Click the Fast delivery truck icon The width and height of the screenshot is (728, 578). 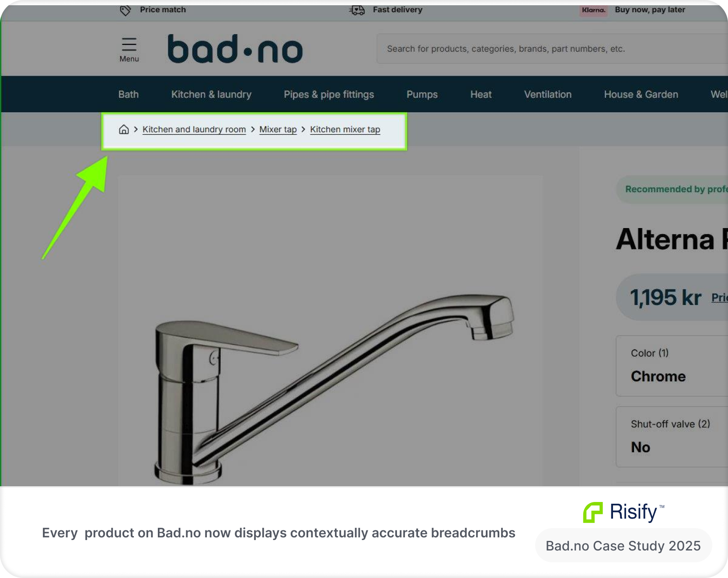click(x=357, y=10)
